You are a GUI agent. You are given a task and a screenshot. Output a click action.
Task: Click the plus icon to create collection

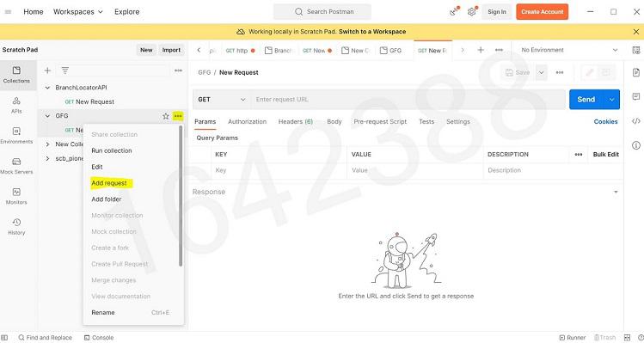click(47, 70)
